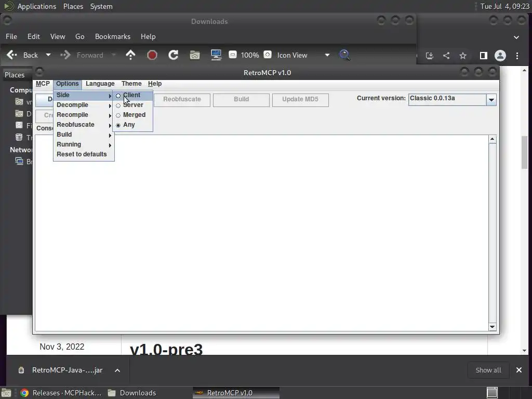Open Chrome three-dot menu
532x399 pixels.
(x=517, y=56)
